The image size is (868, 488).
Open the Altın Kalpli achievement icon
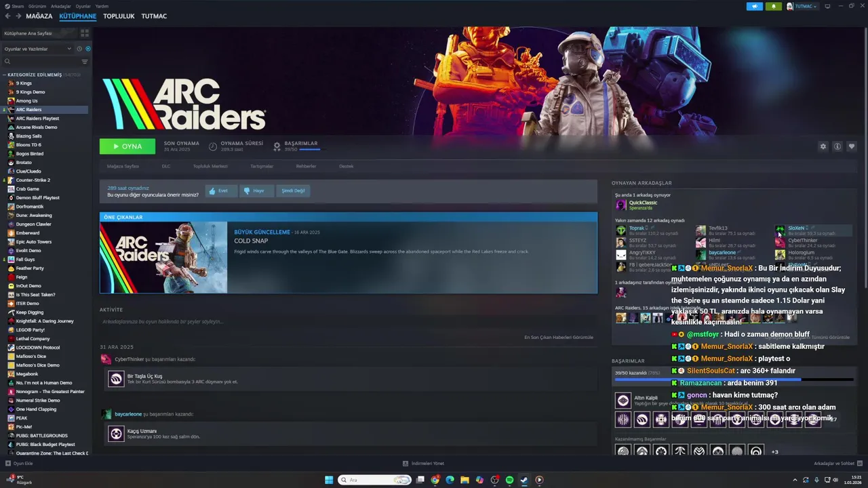(x=623, y=401)
